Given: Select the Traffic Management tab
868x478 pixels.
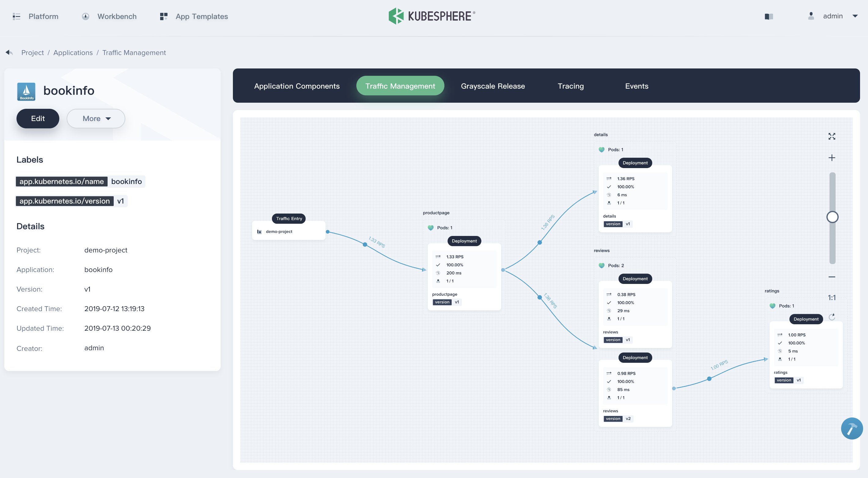Looking at the screenshot, I should [400, 85].
